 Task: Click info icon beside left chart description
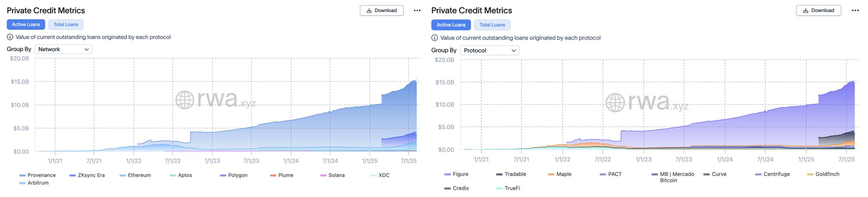[10, 37]
